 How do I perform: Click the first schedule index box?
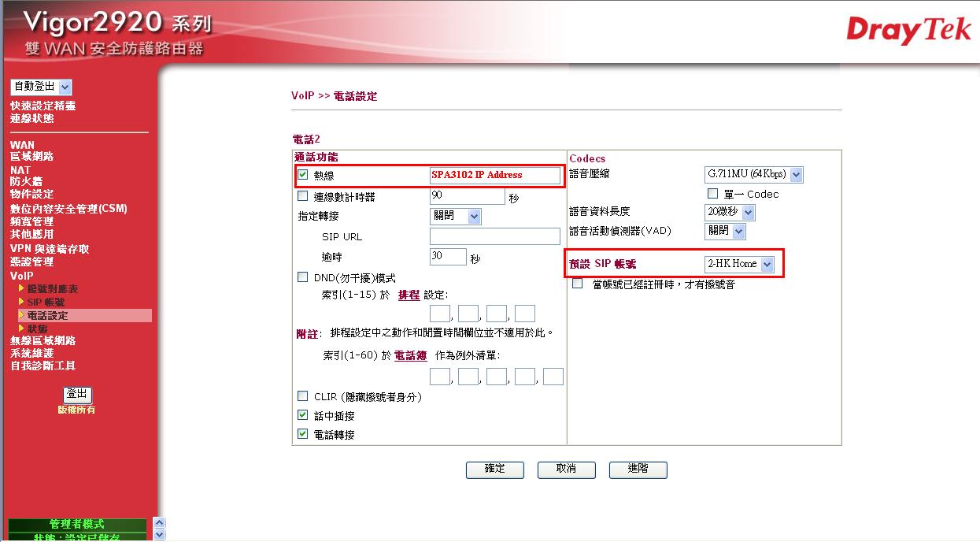(x=440, y=314)
